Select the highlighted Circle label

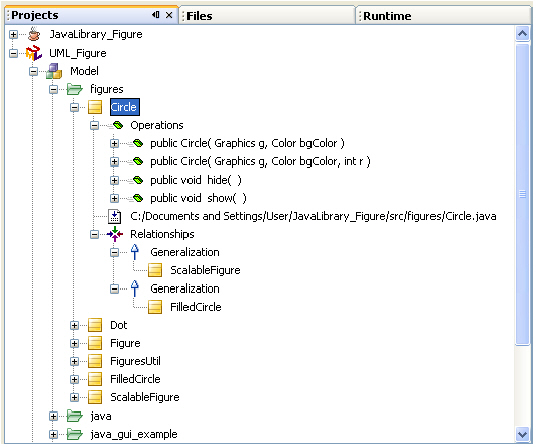[x=125, y=107]
